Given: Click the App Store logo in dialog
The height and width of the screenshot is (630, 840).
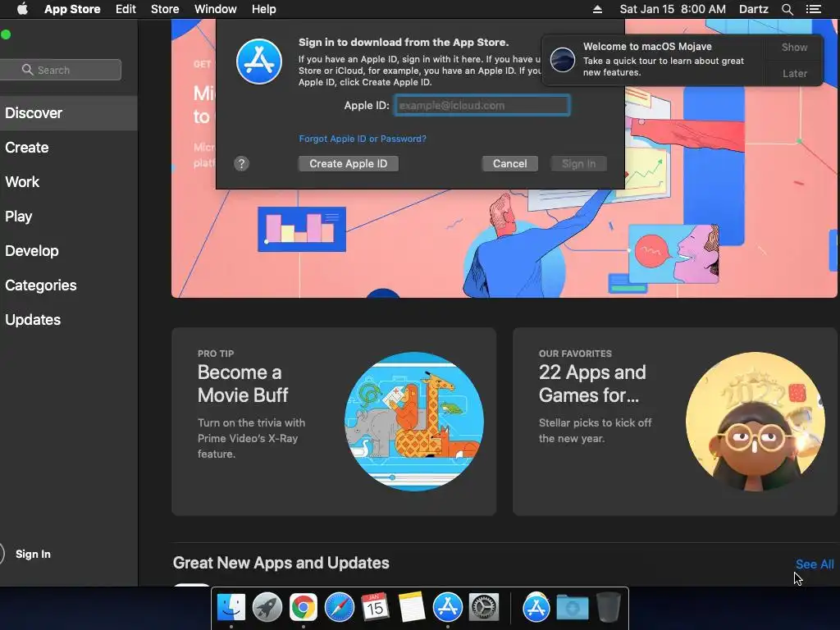Looking at the screenshot, I should click(259, 62).
